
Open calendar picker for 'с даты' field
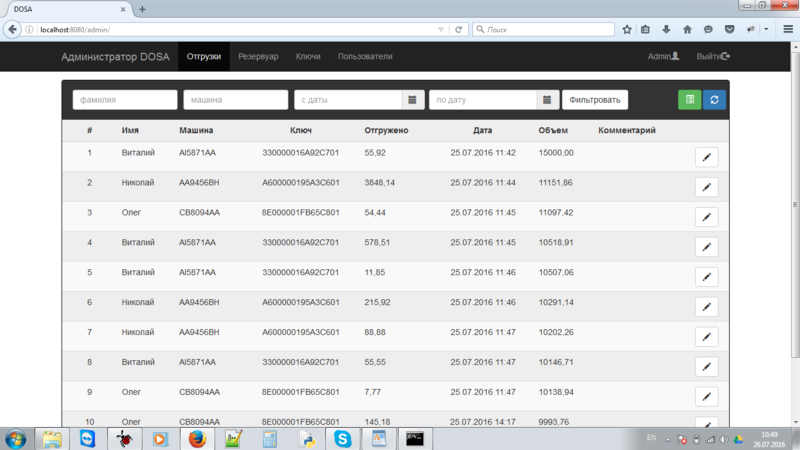[413, 100]
